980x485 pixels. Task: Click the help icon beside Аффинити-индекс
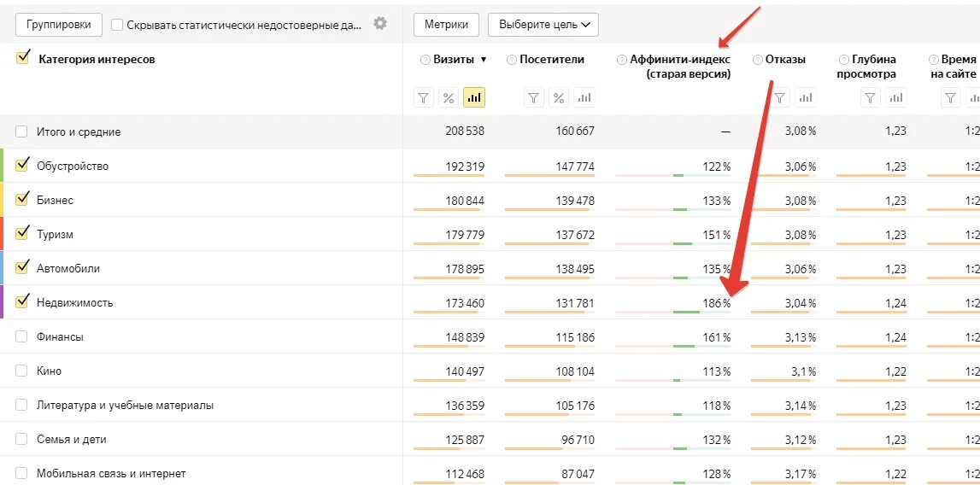tap(622, 60)
